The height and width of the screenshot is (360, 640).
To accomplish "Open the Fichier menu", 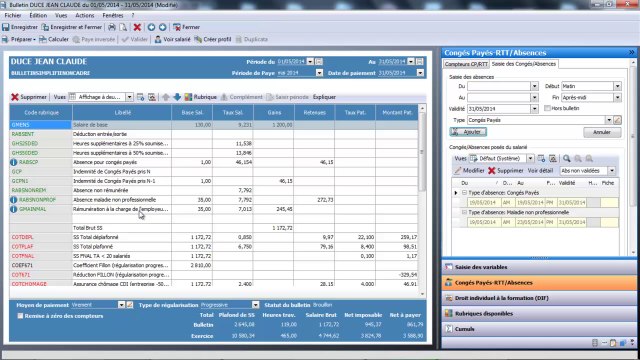I will click(x=13, y=16).
